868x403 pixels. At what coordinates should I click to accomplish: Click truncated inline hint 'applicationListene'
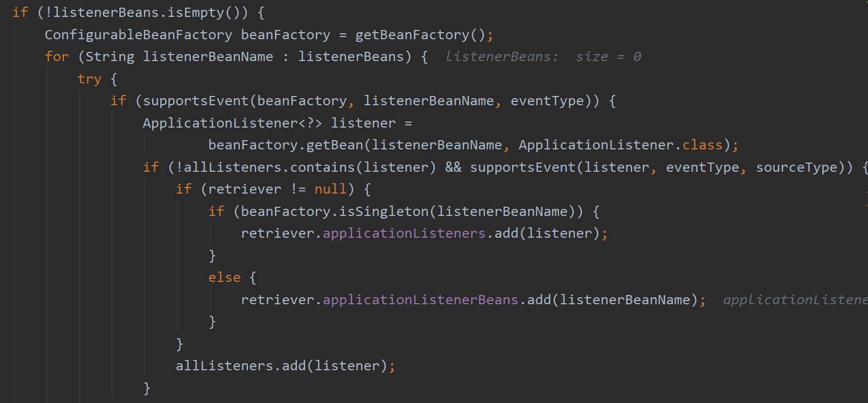coord(796,300)
